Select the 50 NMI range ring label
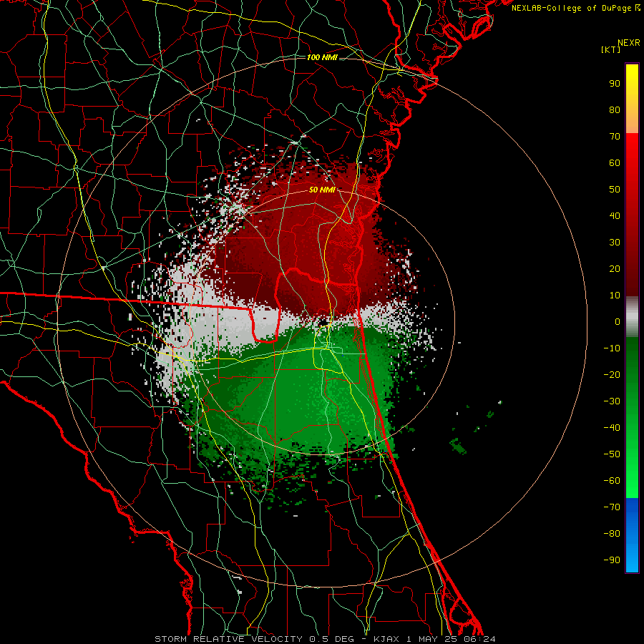 [x=322, y=190]
